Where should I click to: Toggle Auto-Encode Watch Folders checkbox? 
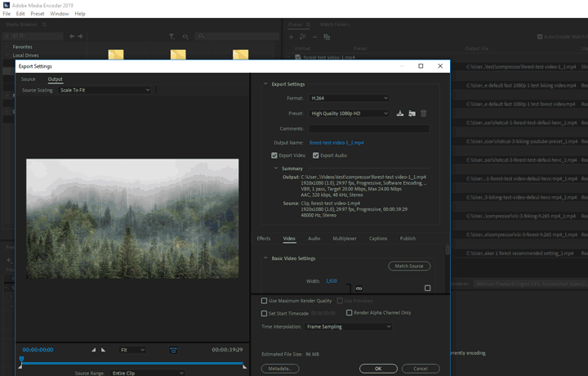coord(540,37)
